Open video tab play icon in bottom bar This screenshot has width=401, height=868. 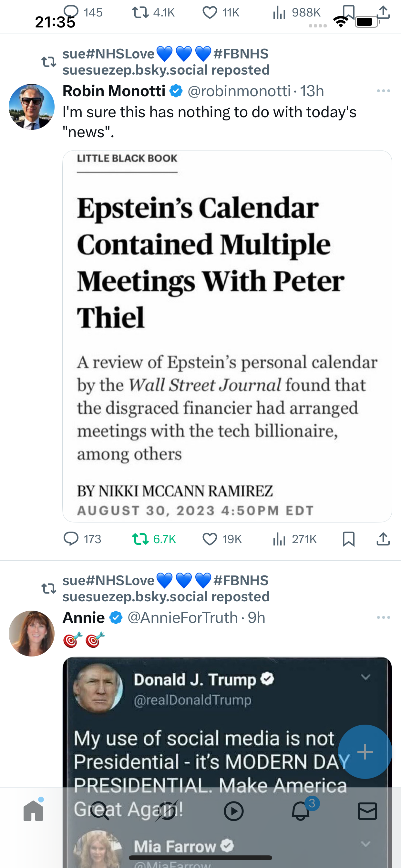[x=233, y=811]
